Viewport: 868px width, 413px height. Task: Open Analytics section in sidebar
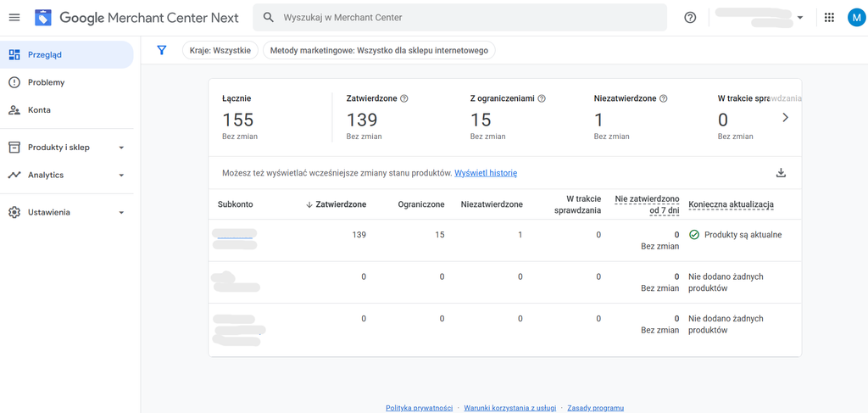[x=66, y=175]
